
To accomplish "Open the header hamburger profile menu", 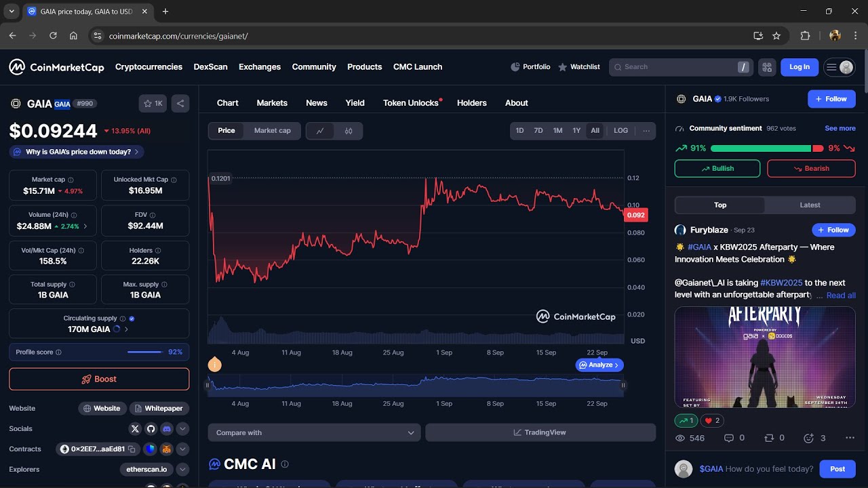I will 840,67.
